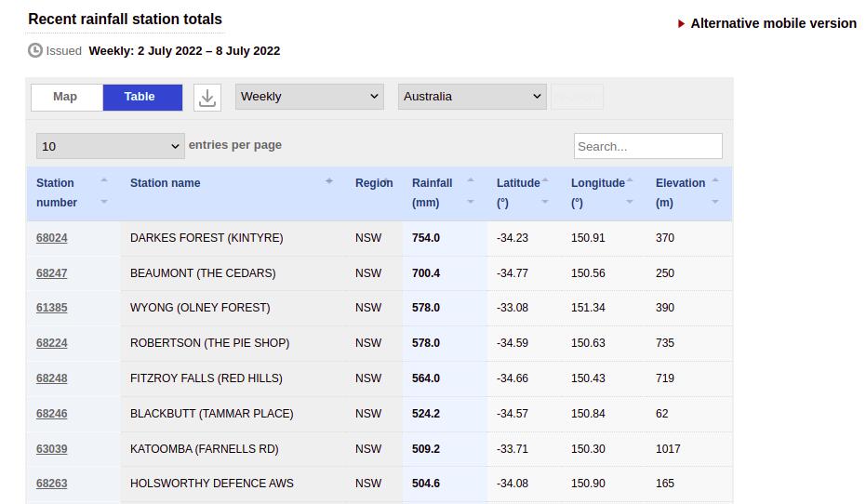
Task: Open station 68247 link
Action: click(52, 273)
